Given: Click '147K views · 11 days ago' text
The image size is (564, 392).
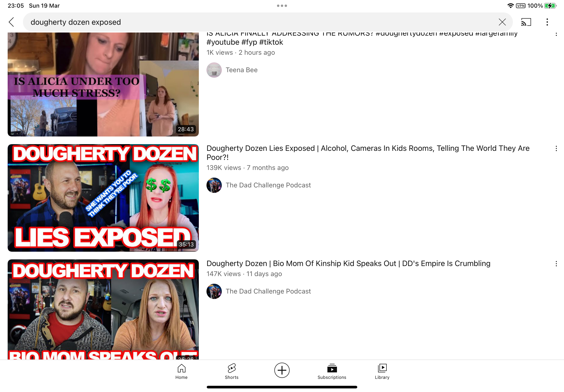Looking at the screenshot, I should [244, 274].
